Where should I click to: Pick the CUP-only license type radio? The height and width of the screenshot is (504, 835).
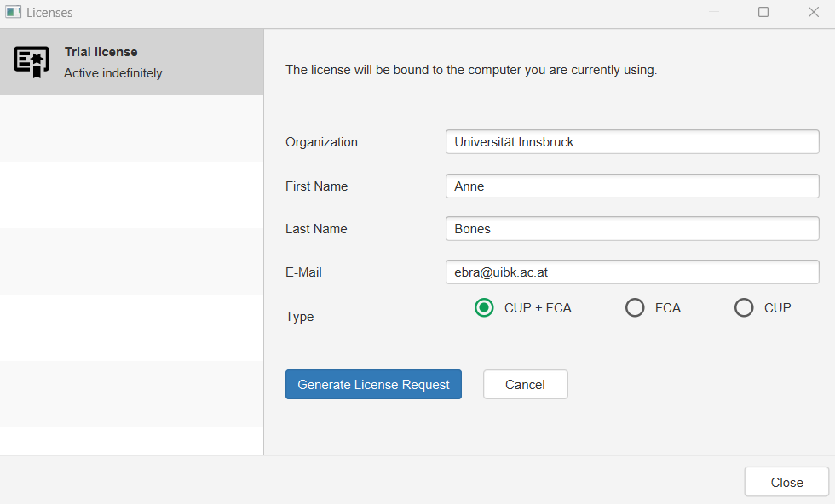tap(744, 308)
